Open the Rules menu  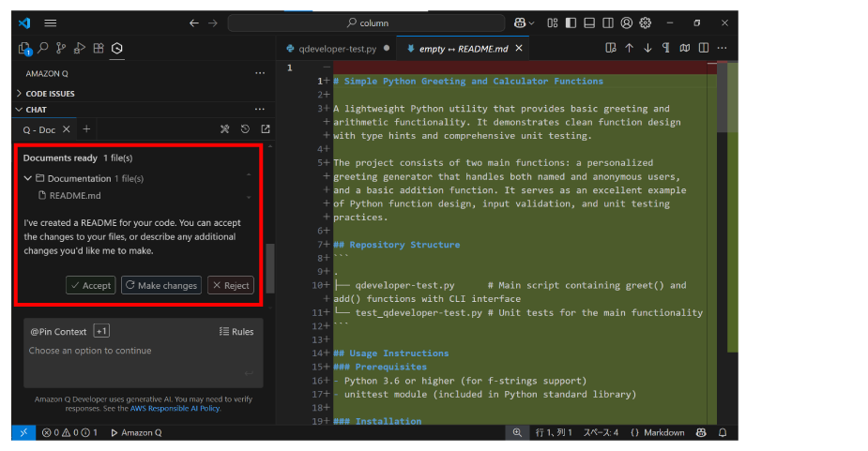pos(236,332)
